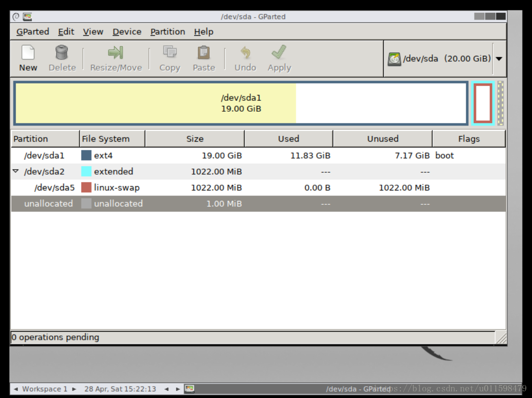This screenshot has width=532, height=398.
Task: Click the Paste clipboard icon
Action: 204,52
